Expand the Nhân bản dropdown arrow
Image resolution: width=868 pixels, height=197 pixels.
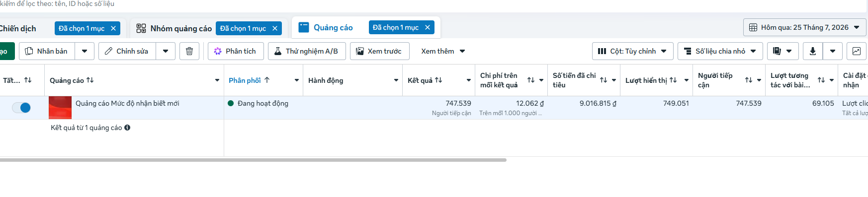(85, 51)
